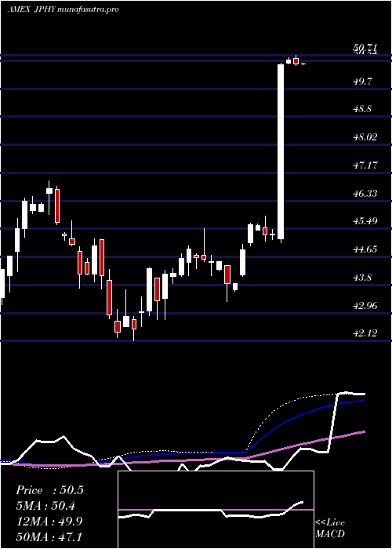Viewport: 392px width, 549px height.
Task: Select the 44.65 price axis label
Action: point(365,249)
